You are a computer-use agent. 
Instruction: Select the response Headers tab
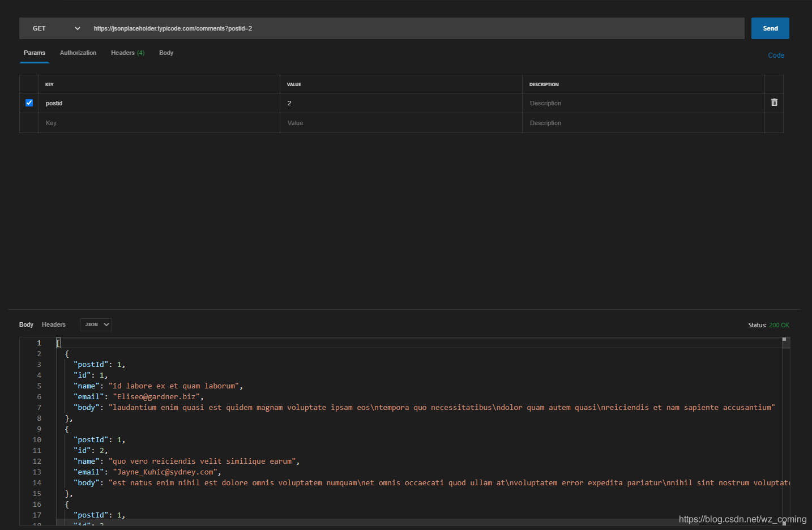tap(54, 324)
